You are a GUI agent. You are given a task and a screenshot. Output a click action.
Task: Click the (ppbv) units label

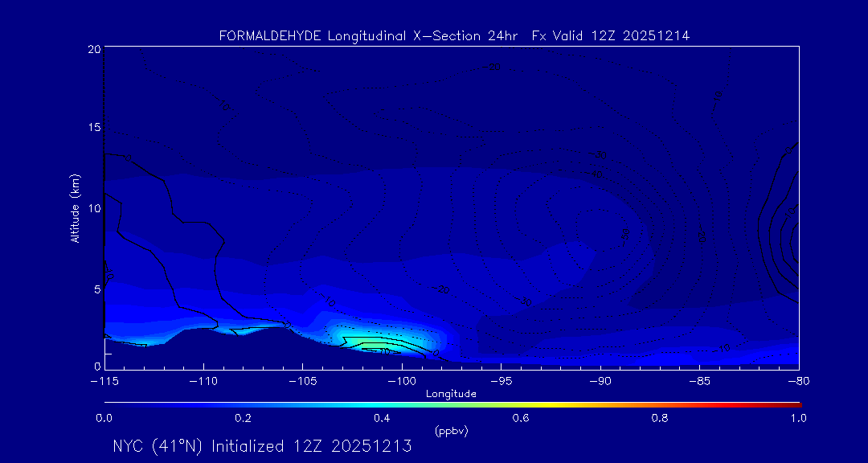pos(451,432)
